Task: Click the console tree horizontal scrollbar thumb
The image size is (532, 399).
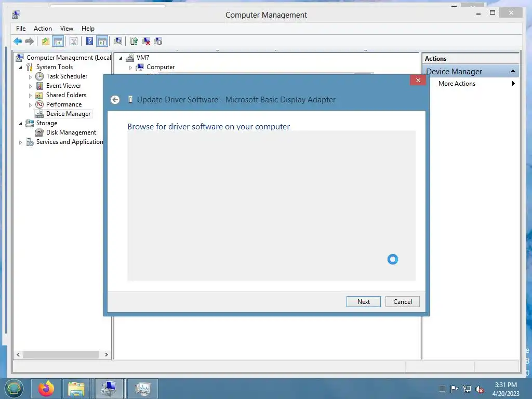Action: pyautogui.click(x=61, y=354)
